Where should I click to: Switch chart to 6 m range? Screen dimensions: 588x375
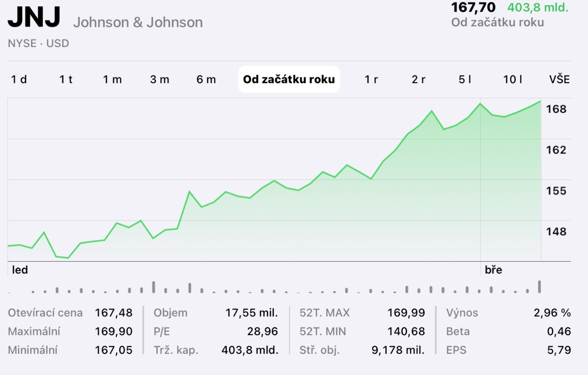tap(206, 79)
